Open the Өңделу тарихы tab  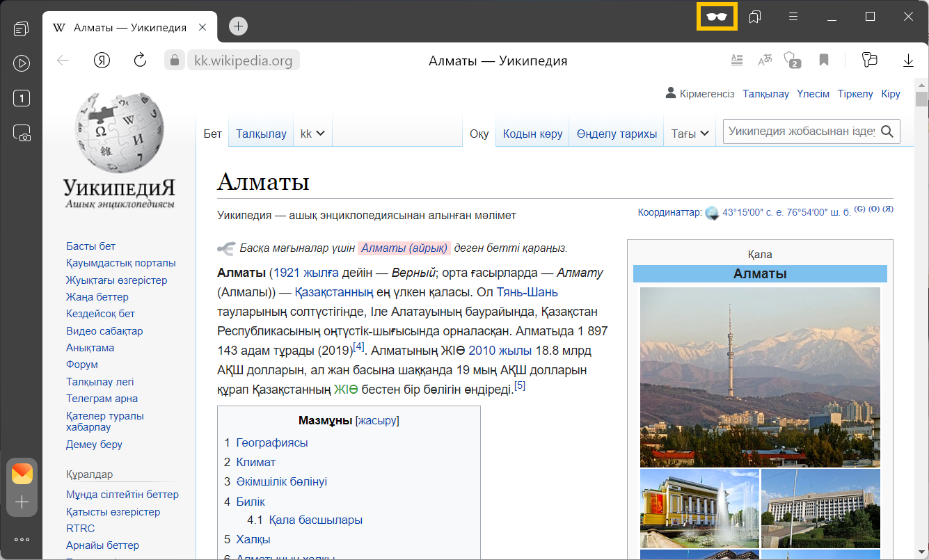pyautogui.click(x=617, y=134)
